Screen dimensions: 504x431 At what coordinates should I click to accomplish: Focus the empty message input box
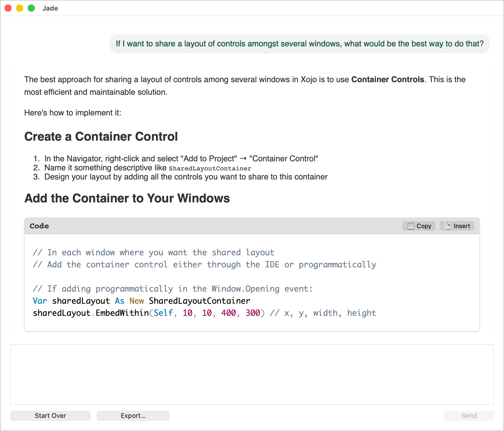[252, 374]
